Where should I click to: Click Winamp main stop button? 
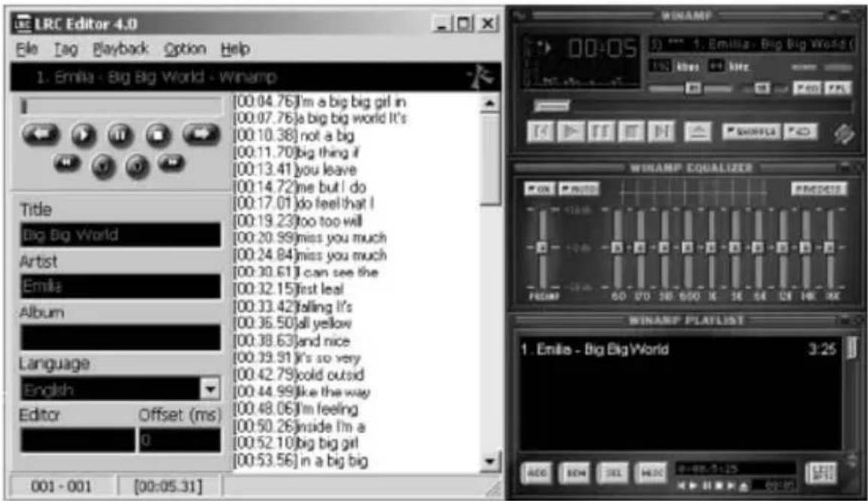631,131
